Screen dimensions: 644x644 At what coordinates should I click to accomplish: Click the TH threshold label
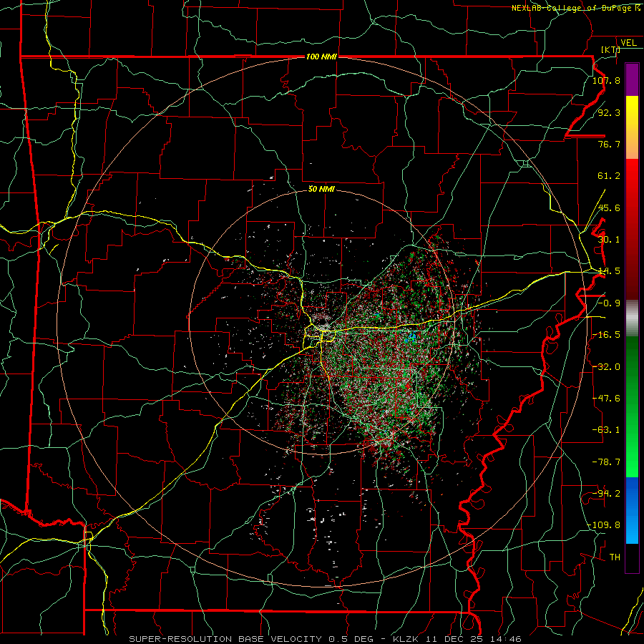615,557
